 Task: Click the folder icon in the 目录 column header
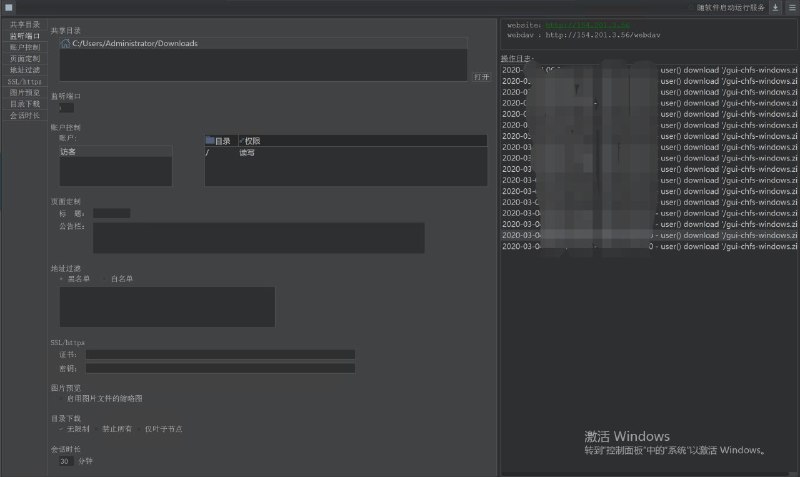(x=210, y=141)
